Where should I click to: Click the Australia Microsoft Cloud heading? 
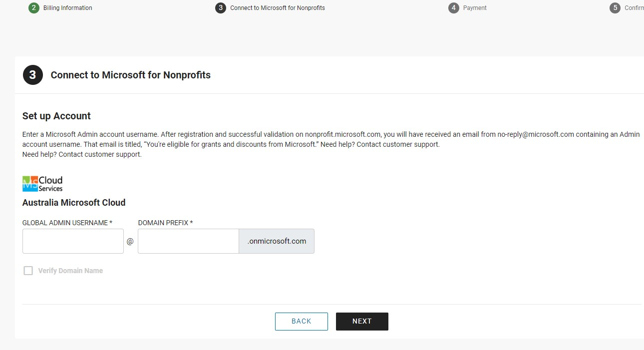click(74, 203)
